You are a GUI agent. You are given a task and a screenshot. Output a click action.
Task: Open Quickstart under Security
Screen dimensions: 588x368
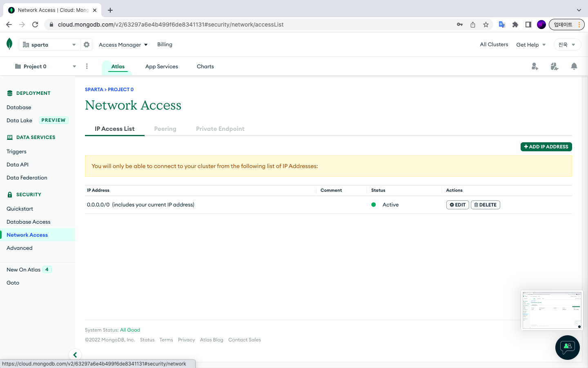tap(20, 209)
